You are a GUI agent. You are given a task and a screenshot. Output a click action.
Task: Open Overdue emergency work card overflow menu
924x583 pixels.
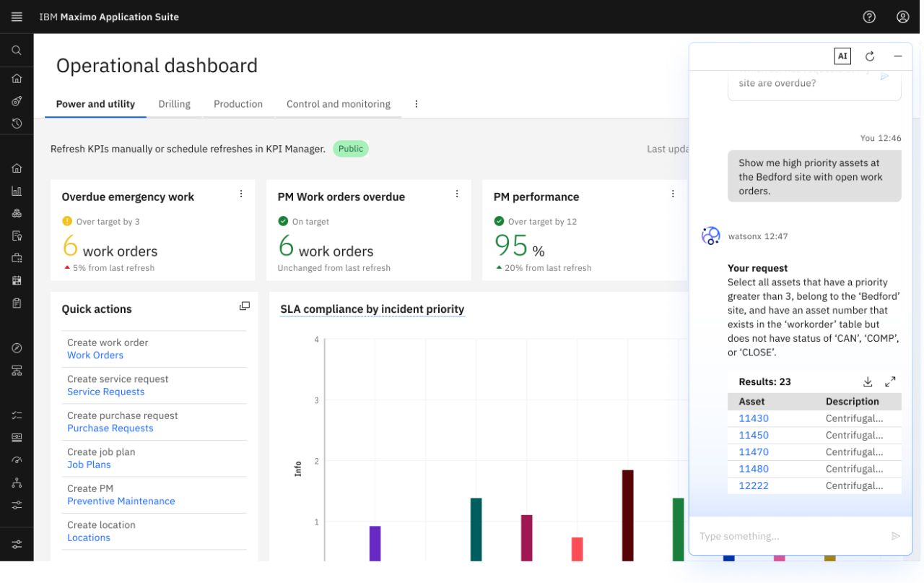[241, 194]
